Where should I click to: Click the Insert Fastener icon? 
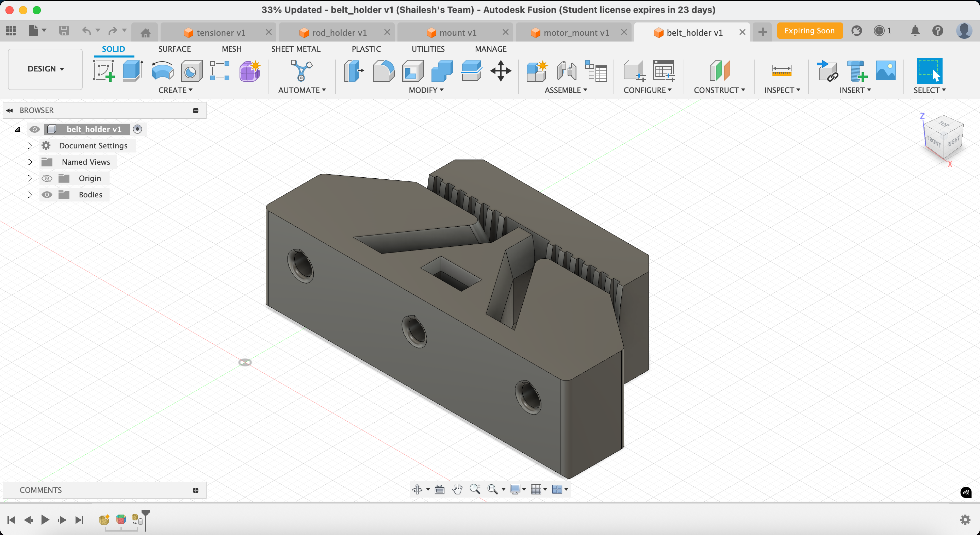click(857, 71)
